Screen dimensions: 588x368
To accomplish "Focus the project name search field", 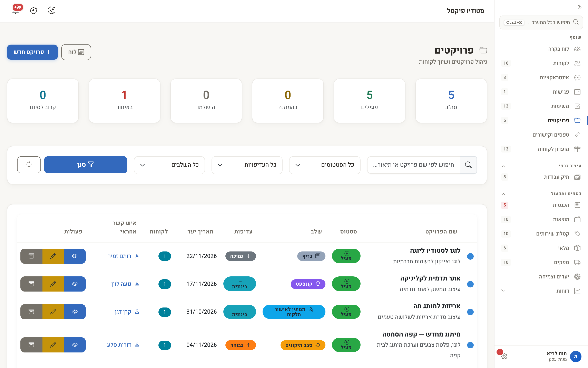I will 414,165.
